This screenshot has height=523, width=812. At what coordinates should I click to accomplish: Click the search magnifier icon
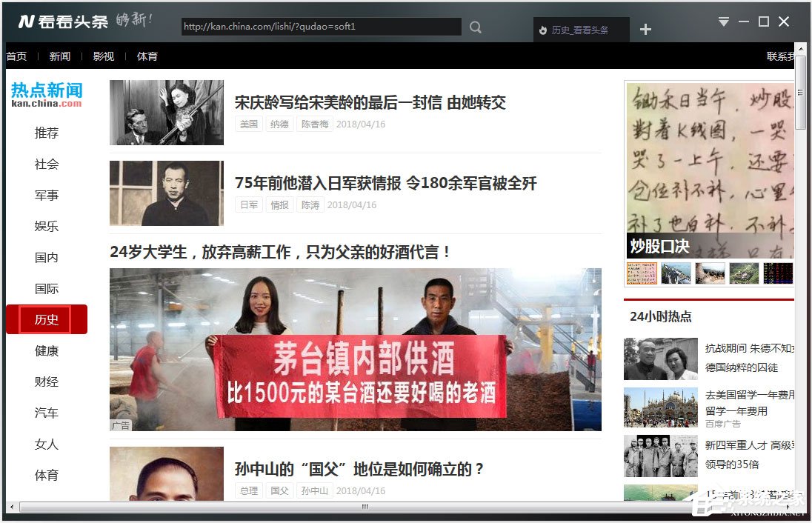(476, 27)
